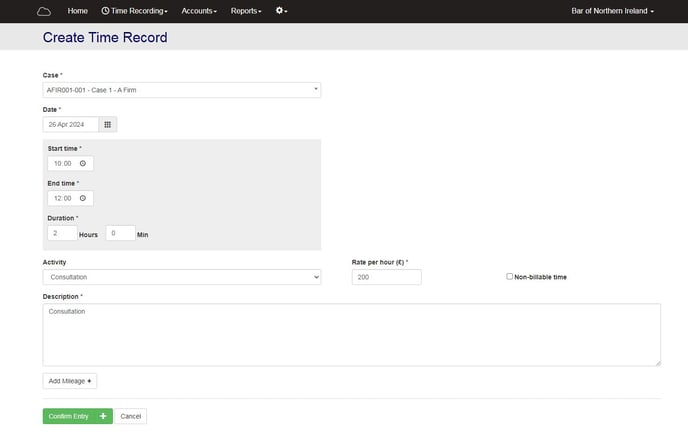This screenshot has width=688, height=432.
Task: Open the settings gear menu
Action: (282, 11)
